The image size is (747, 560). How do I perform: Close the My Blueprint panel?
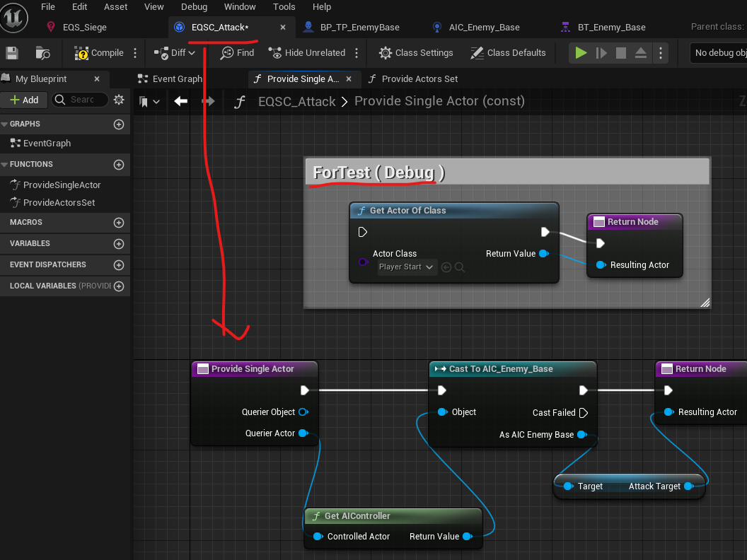[97, 78]
